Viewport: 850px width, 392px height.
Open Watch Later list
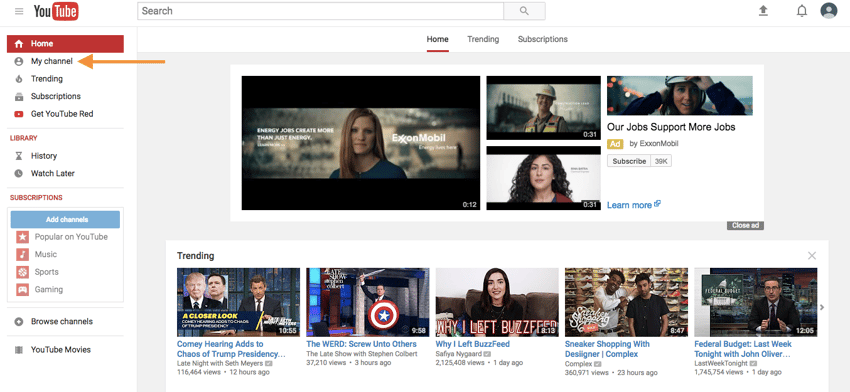tap(53, 173)
